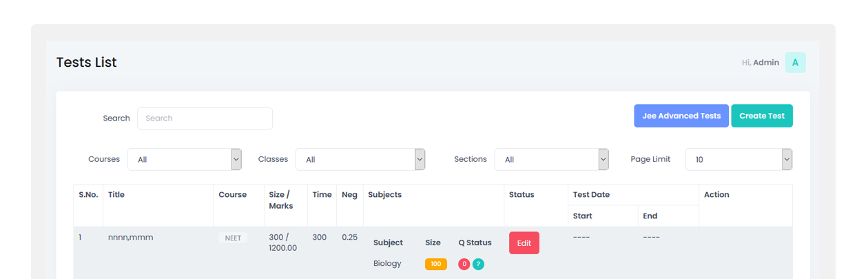Open the Classes dropdown
The image size is (868, 279).
tap(360, 159)
